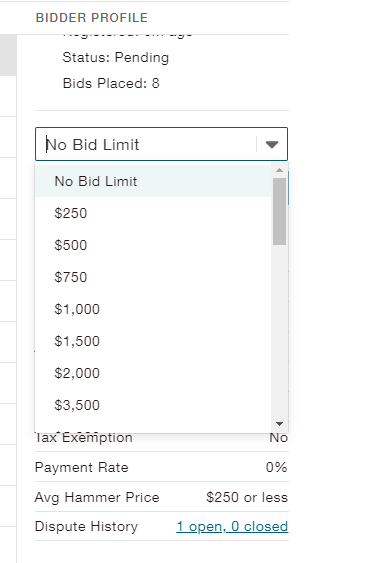Click the Status: Pending text
370x563 pixels.
(x=116, y=57)
